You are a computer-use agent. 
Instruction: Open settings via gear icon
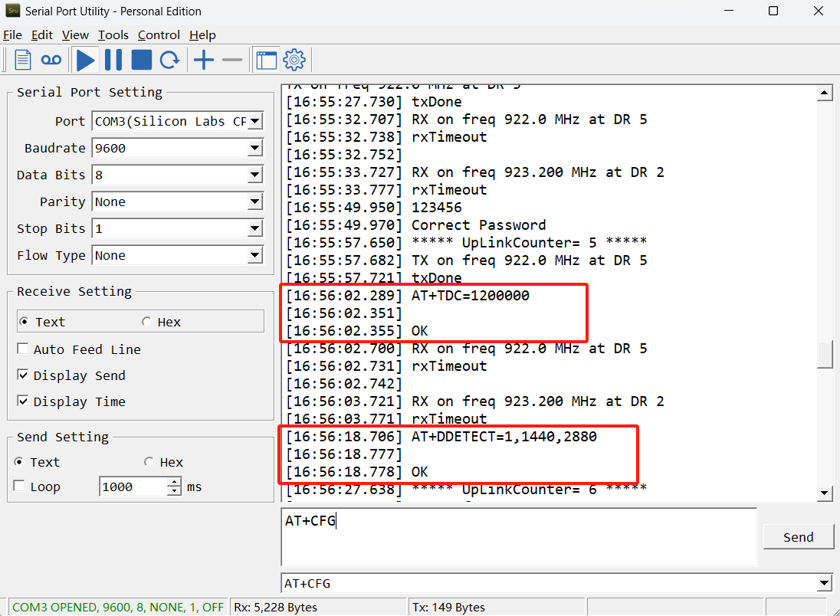point(294,60)
